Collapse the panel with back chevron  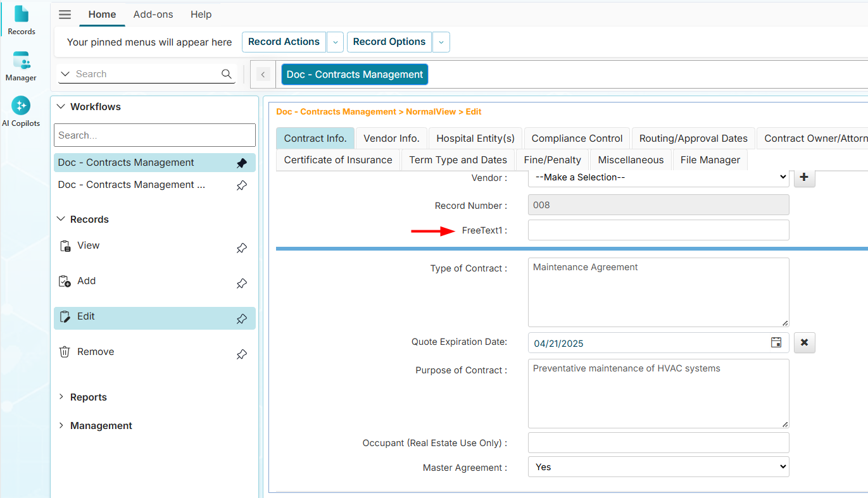click(263, 75)
